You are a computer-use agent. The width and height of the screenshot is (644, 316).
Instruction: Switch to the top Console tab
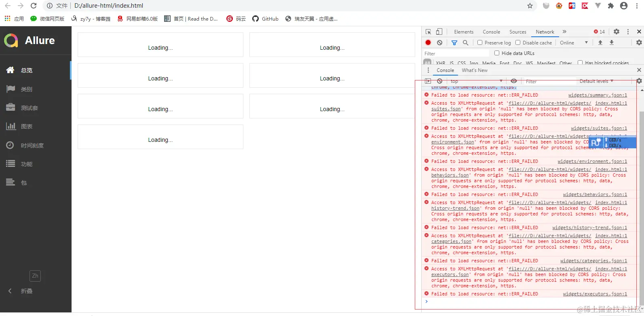491,32
